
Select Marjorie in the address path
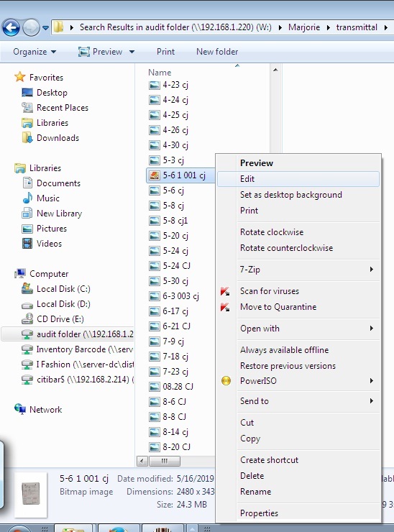(304, 27)
